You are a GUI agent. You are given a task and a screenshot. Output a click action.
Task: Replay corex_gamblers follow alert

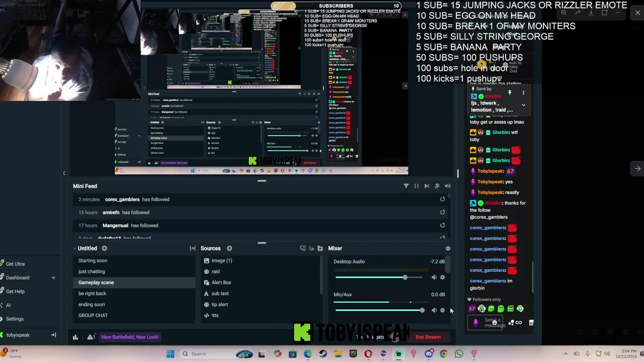click(442, 200)
